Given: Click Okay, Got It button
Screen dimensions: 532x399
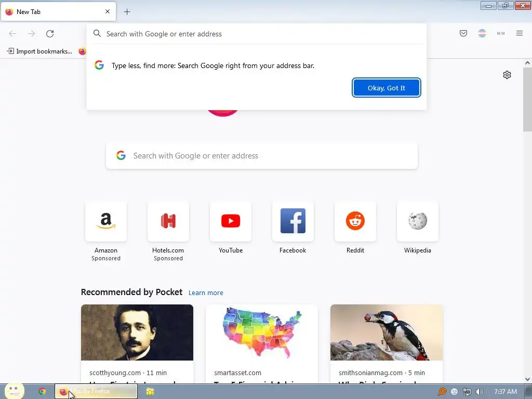Looking at the screenshot, I should (x=386, y=88).
